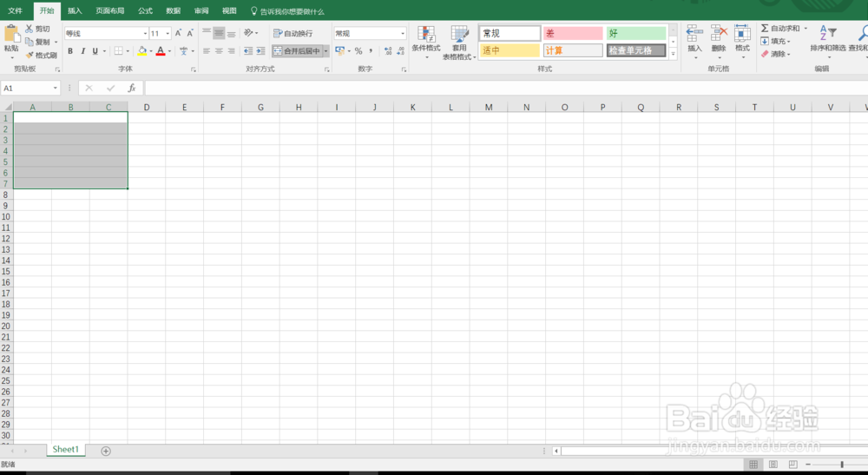Image resolution: width=868 pixels, height=475 pixels.
Task: Click the Format cells (格式) icon
Action: coord(742,33)
